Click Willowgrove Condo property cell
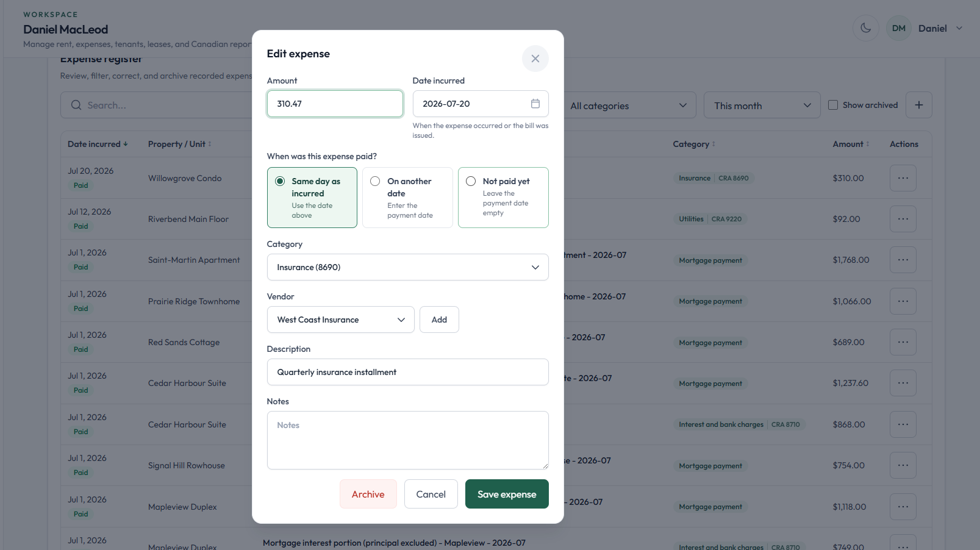 pyautogui.click(x=185, y=178)
